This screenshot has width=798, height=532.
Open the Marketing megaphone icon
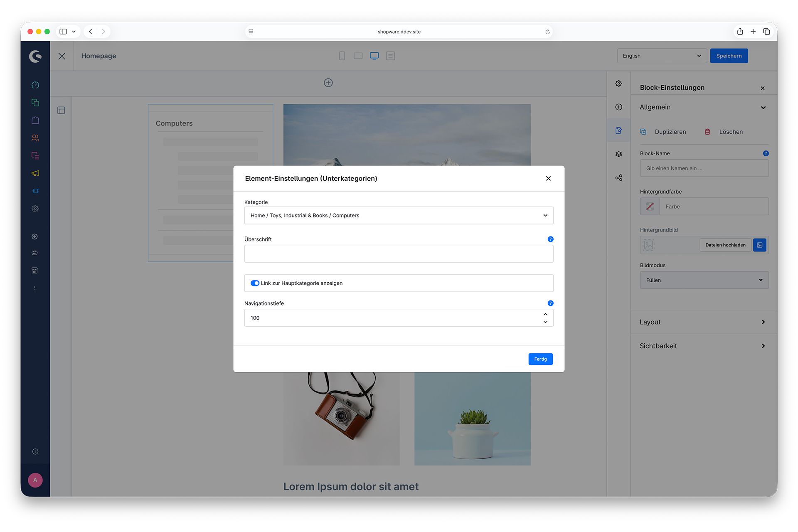tap(35, 173)
